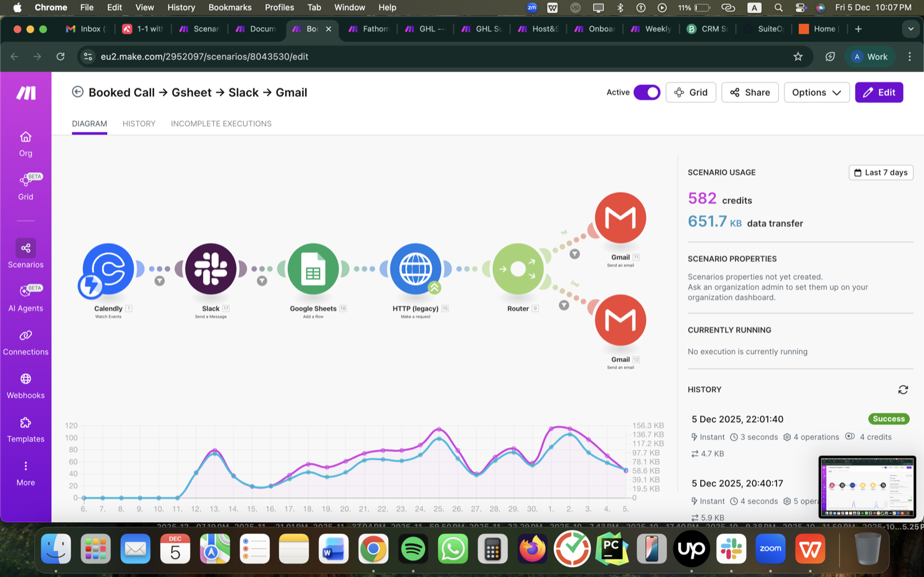Open the Options dropdown

[817, 92]
